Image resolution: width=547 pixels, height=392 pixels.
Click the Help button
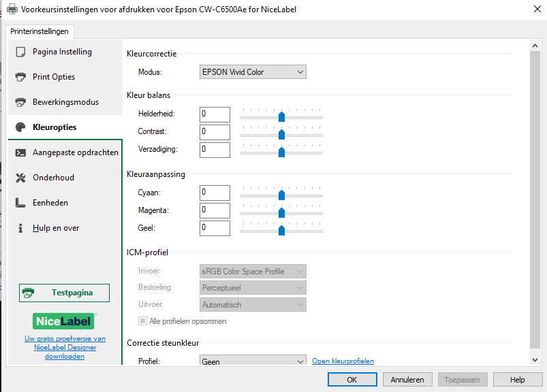point(517,380)
